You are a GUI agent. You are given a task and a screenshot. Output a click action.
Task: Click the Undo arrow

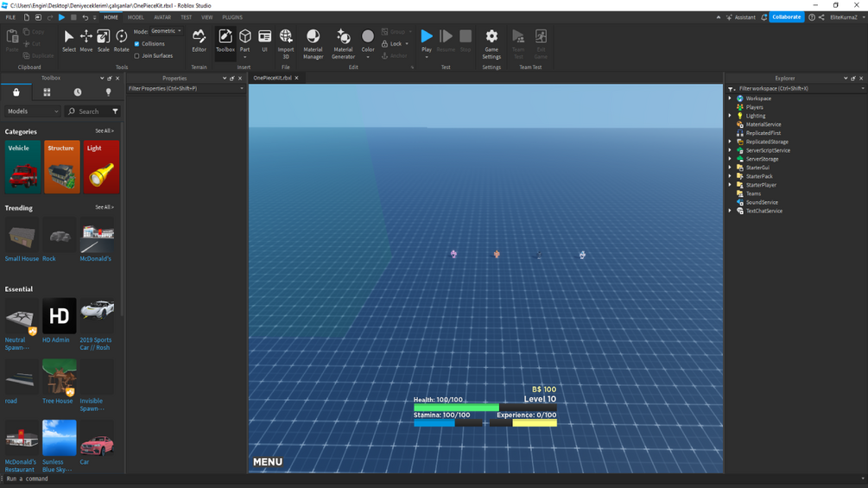(85, 17)
